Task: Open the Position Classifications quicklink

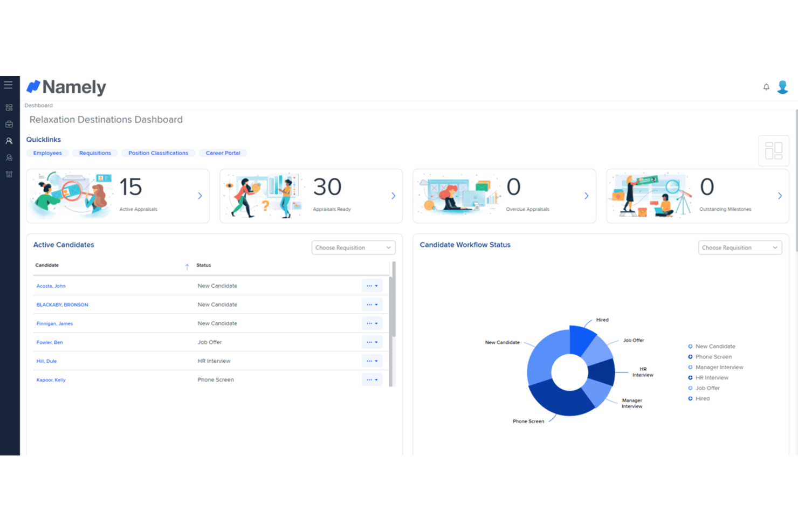Action: pos(158,153)
